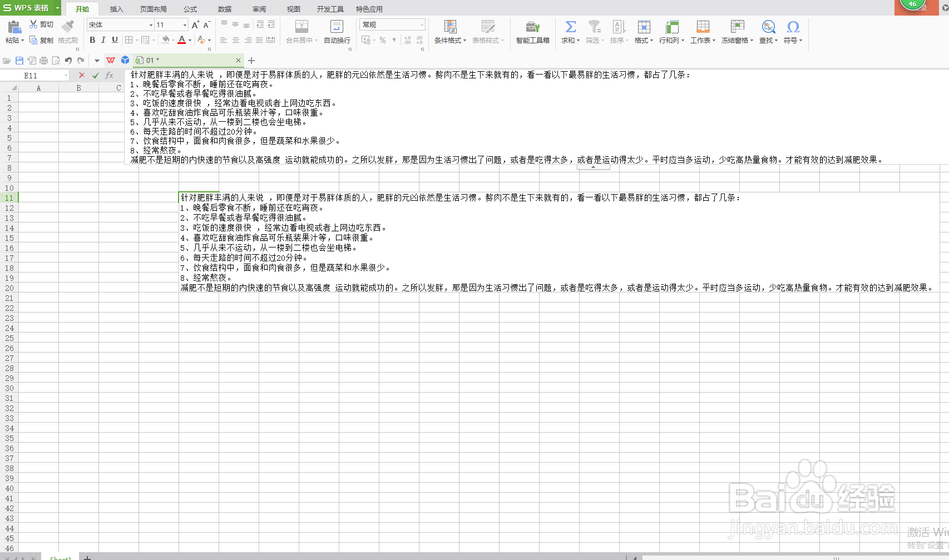Toggle underline formatting
Screen dimensions: 949x560
tap(114, 39)
